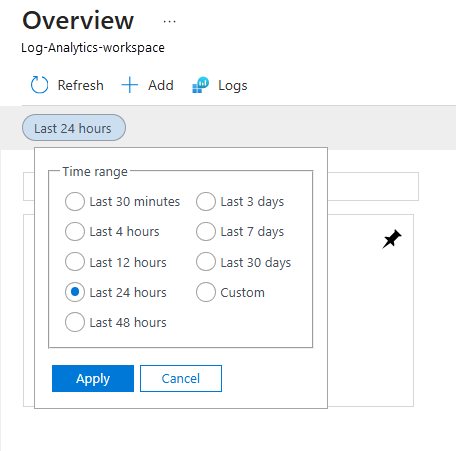Select Last 24 hours radio button
This screenshot has width=456, height=451.
point(75,292)
